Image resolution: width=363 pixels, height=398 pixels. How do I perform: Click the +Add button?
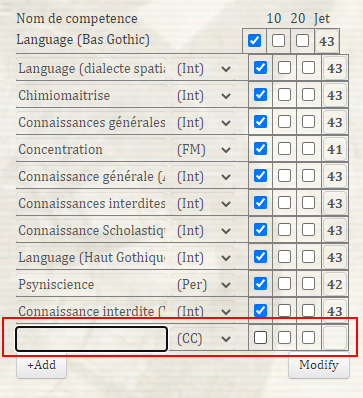[x=41, y=365]
